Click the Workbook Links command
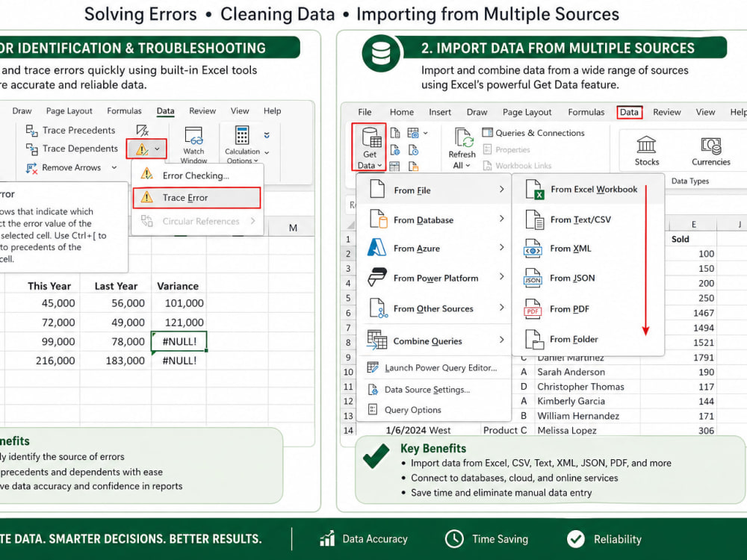747x560 pixels. 518,166
